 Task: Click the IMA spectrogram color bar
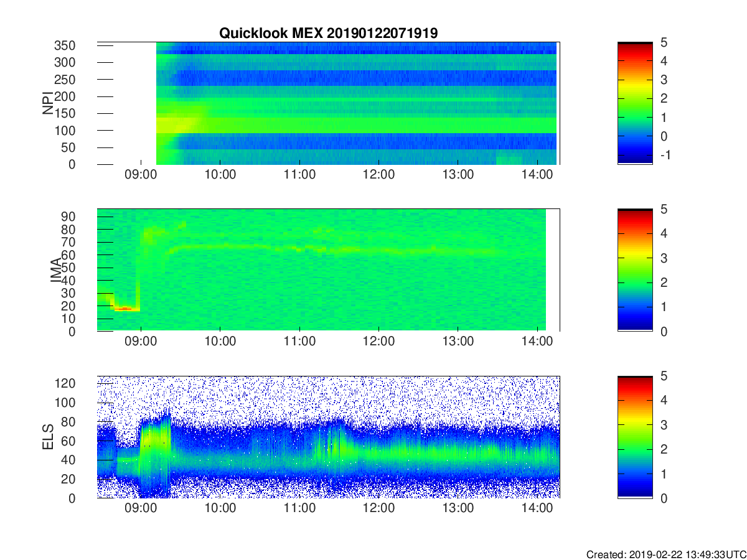tap(635, 270)
